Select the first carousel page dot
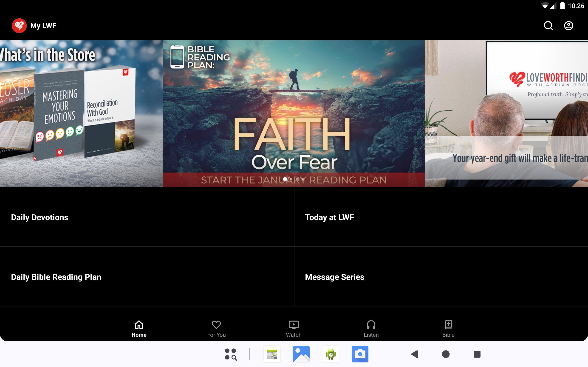The image size is (588, 367). [285, 179]
